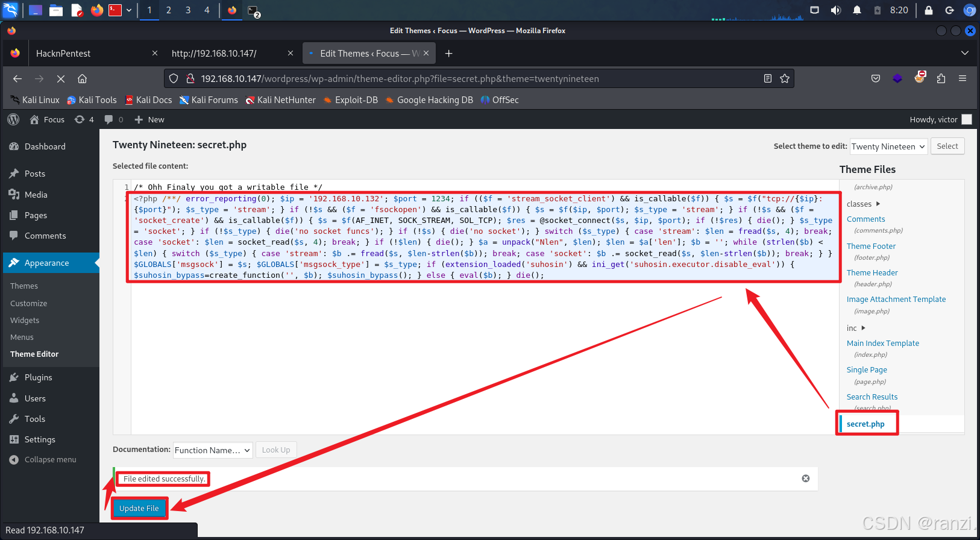Image resolution: width=980 pixels, height=540 pixels.
Task: Go to the Customize submenu
Action: [28, 303]
